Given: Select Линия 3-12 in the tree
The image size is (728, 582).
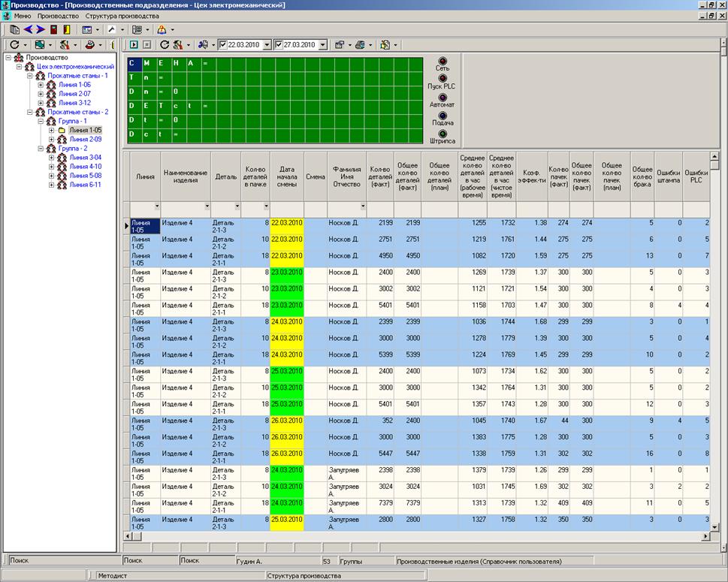Looking at the screenshot, I should (74, 103).
